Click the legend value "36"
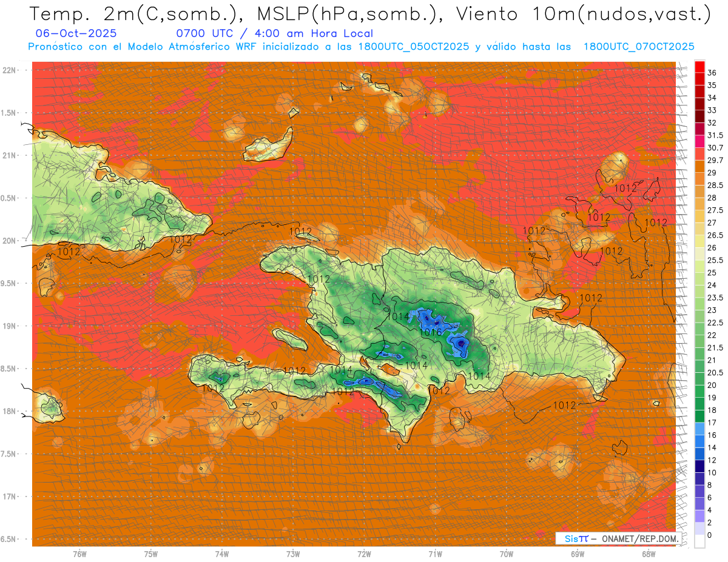 pos(712,73)
